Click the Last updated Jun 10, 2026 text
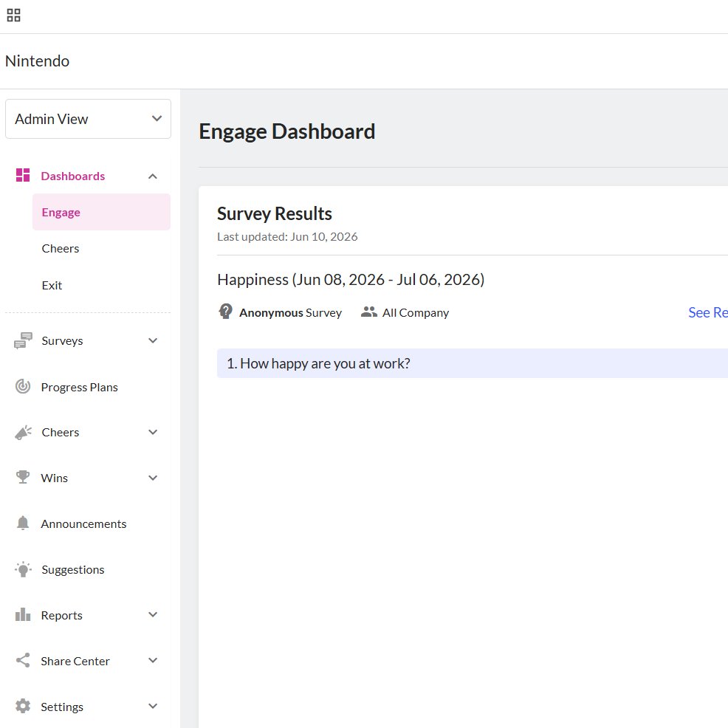The height and width of the screenshot is (728, 728). click(287, 237)
